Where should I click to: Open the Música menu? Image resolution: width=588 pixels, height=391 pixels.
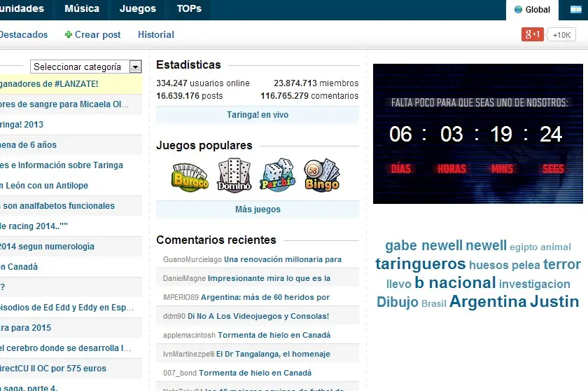click(x=82, y=8)
